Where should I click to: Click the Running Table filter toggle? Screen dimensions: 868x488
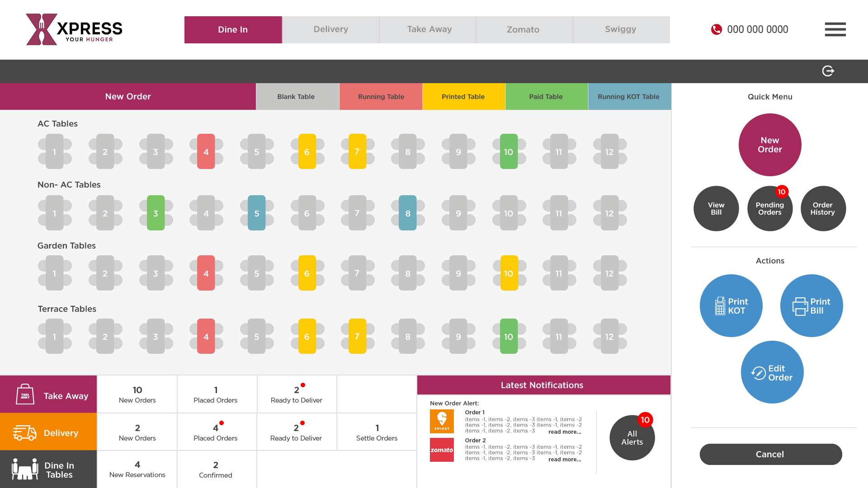point(381,97)
